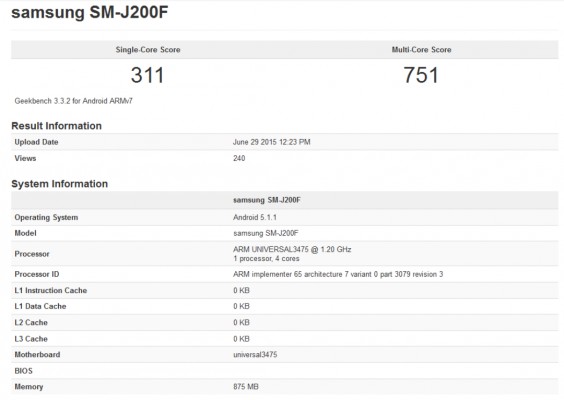Click the multi-core score value 751
The width and height of the screenshot is (564, 400).
click(421, 75)
